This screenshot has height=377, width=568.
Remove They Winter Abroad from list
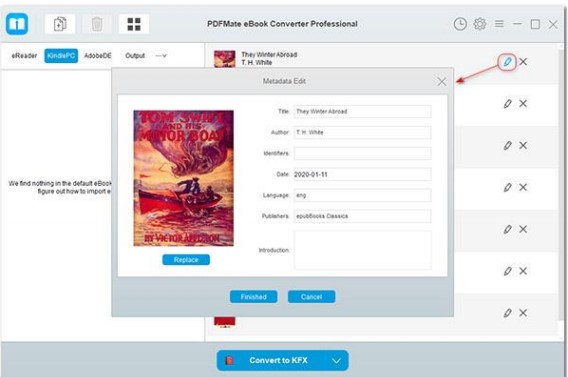click(523, 62)
